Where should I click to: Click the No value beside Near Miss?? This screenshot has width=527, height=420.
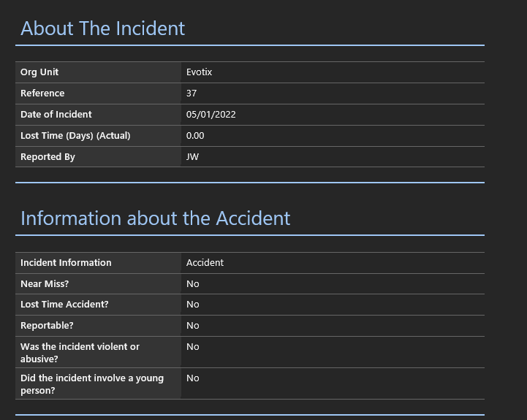tap(192, 284)
